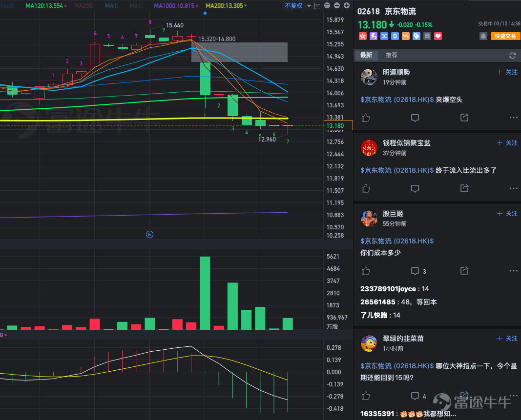The width and height of the screenshot is (521, 420).
Task: Share the post by 股巨姬
Action: tap(464, 271)
